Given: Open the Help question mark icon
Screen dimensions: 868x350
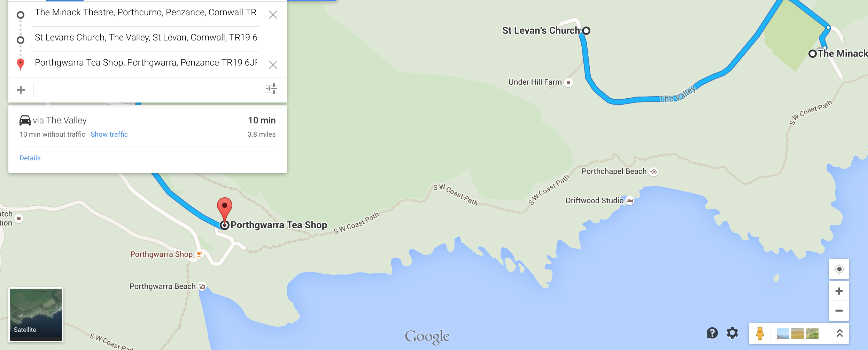Looking at the screenshot, I should coord(712,333).
